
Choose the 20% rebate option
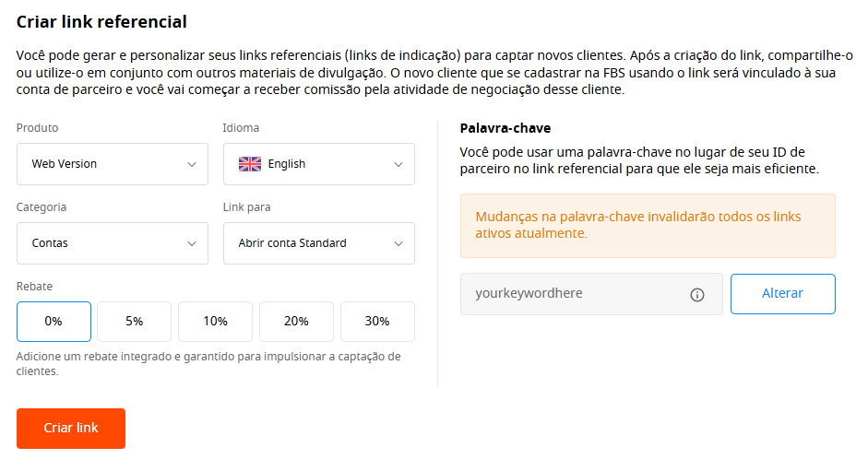click(296, 322)
